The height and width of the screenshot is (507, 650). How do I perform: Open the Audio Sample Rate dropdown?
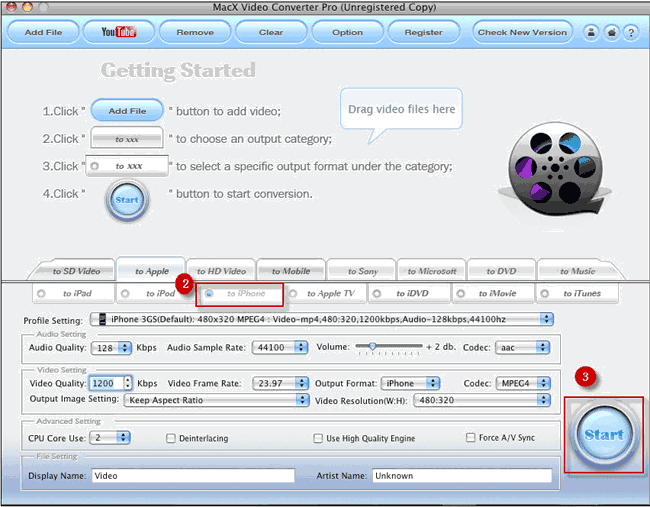click(280, 347)
